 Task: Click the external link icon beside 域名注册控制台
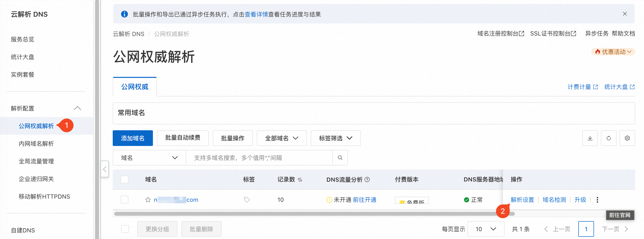tap(521, 34)
